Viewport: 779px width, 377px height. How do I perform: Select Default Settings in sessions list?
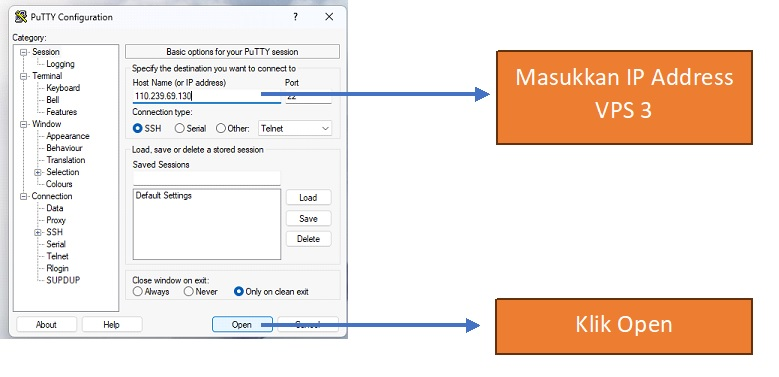click(x=163, y=196)
